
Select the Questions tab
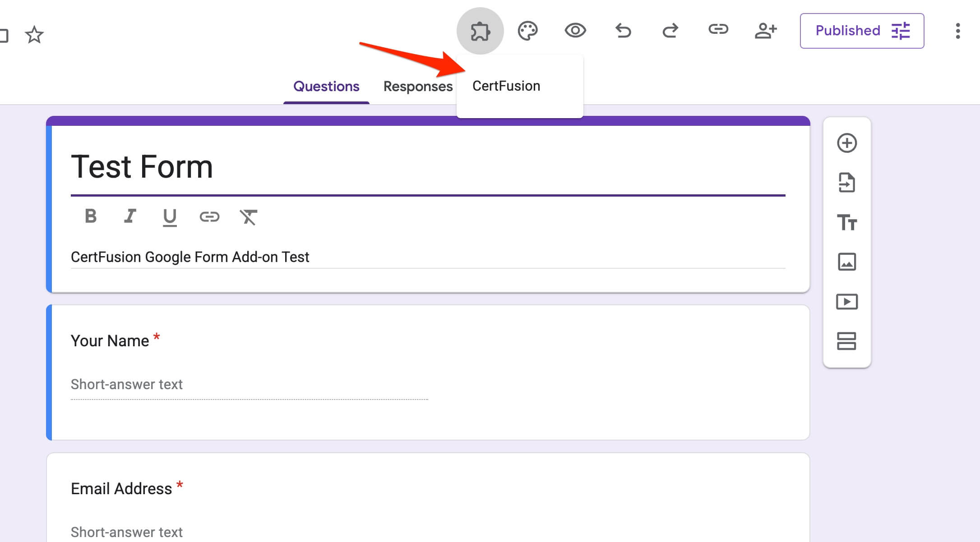pyautogui.click(x=326, y=86)
